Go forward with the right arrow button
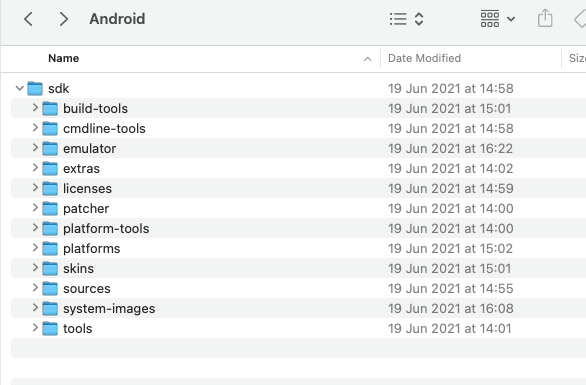 tap(64, 19)
